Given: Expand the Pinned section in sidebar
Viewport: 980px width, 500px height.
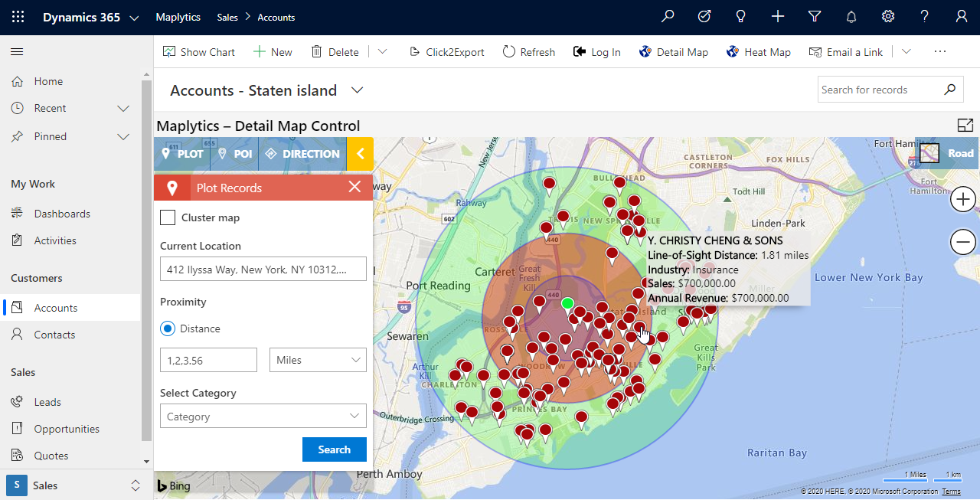Looking at the screenshot, I should pyautogui.click(x=123, y=136).
